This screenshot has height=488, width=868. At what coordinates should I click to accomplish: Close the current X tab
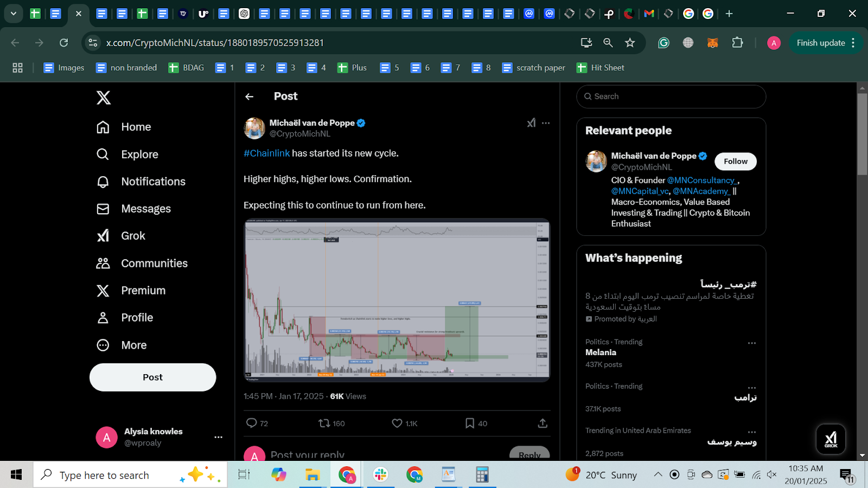click(79, 14)
